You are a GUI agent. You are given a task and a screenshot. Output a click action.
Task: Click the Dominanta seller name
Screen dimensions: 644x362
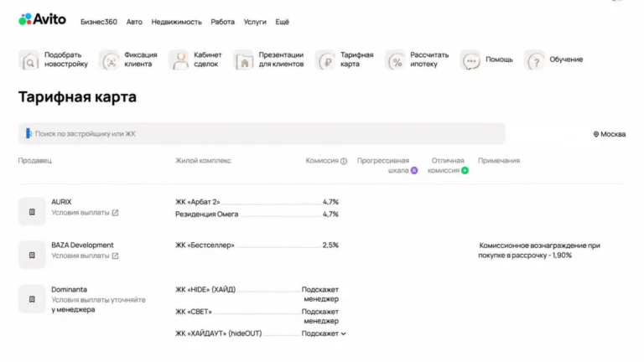(69, 289)
